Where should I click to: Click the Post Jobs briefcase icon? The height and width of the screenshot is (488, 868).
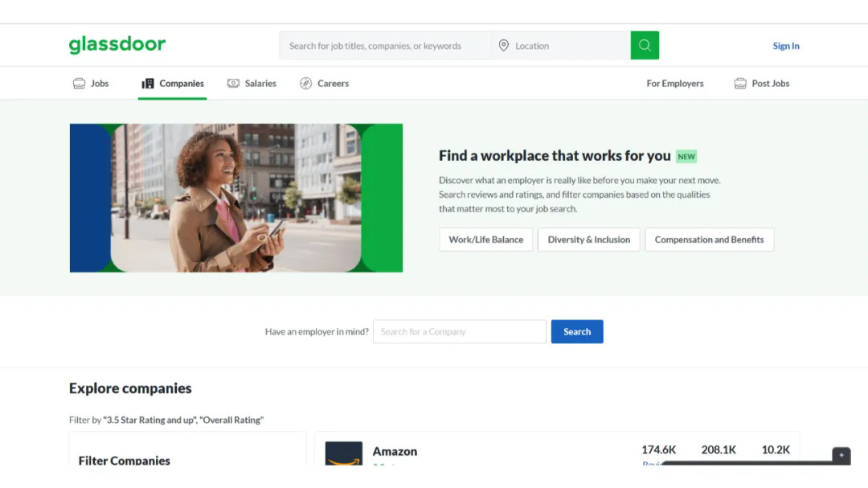(740, 84)
